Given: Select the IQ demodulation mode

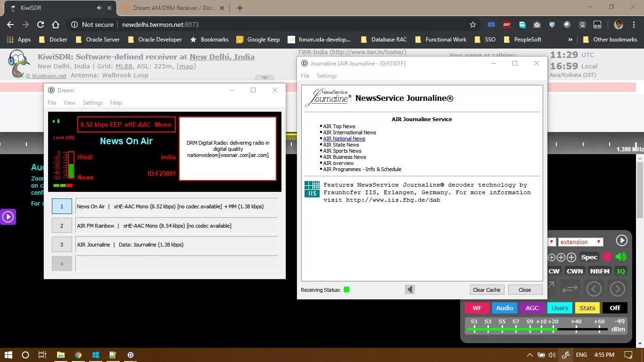Looking at the screenshot, I should pyautogui.click(x=621, y=271).
